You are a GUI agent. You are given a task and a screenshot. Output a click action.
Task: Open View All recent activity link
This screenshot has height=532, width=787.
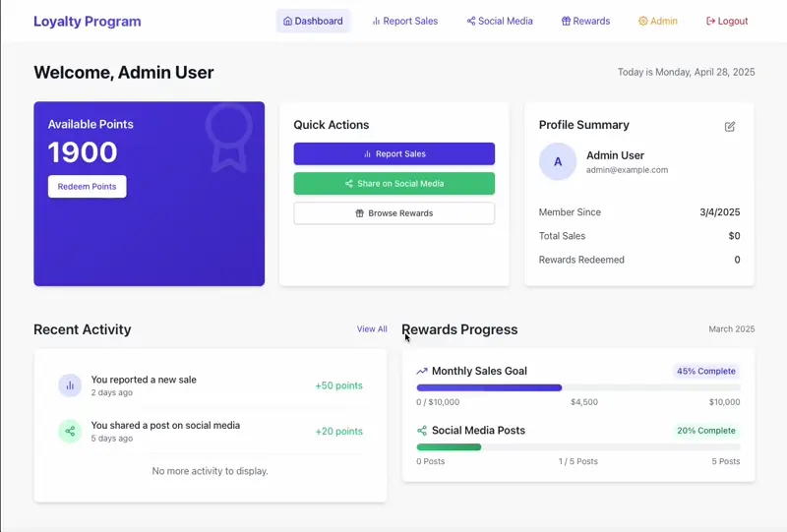tap(372, 329)
